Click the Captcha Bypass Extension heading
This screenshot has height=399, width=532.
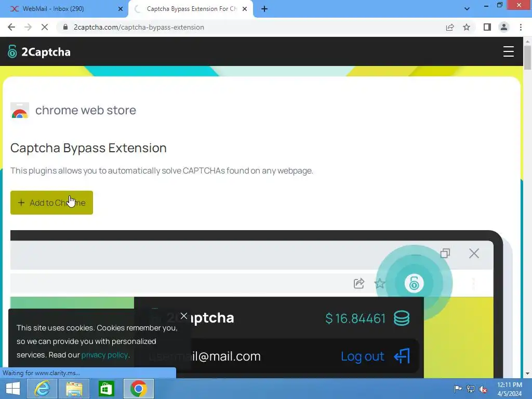(x=88, y=148)
